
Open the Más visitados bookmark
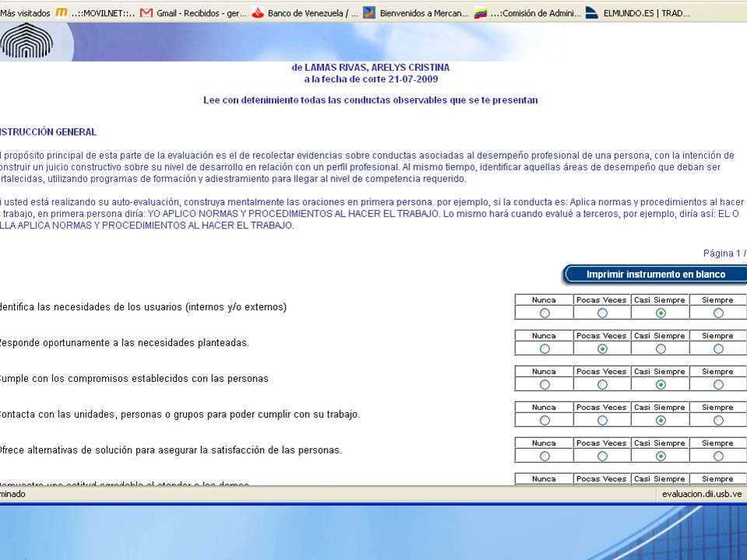25,13
